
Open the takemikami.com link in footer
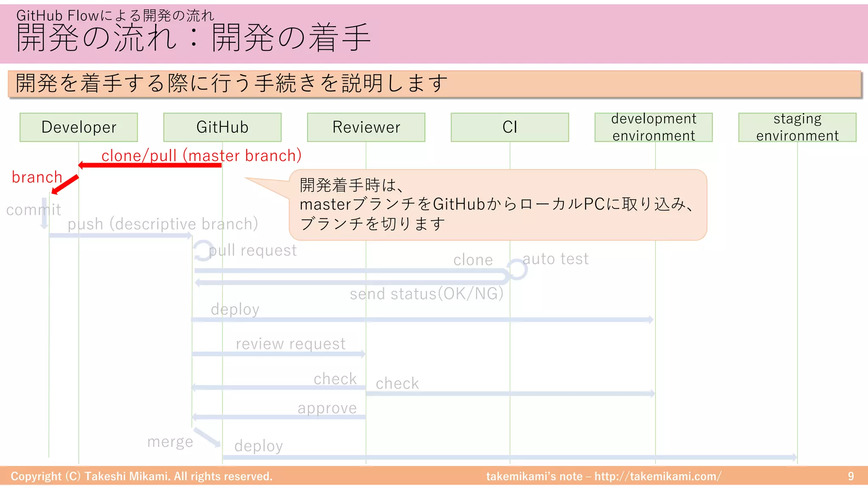(x=658, y=476)
